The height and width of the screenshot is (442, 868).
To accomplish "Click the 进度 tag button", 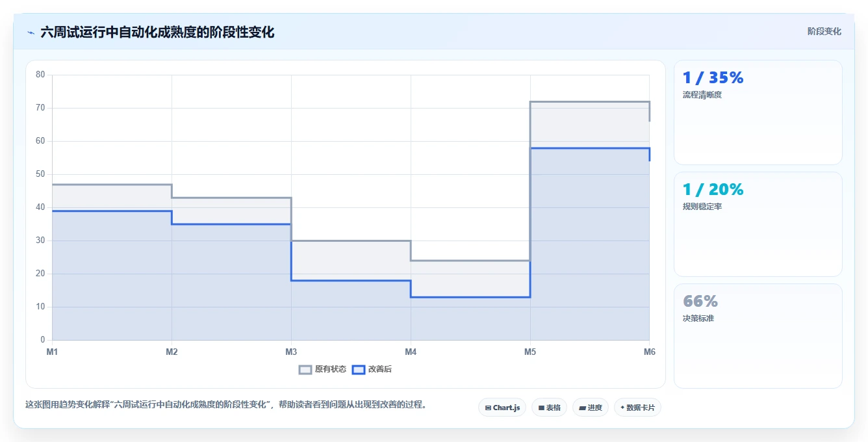I will pyautogui.click(x=591, y=408).
